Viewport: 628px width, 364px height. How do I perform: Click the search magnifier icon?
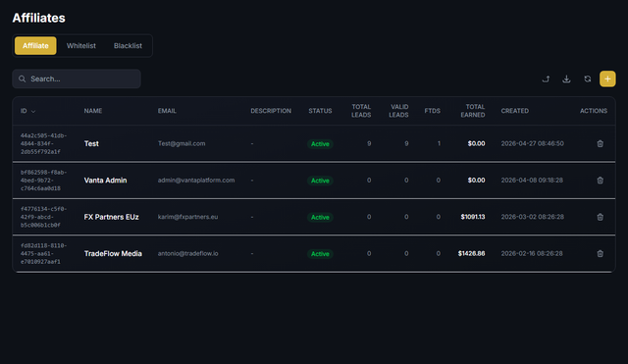(22, 78)
